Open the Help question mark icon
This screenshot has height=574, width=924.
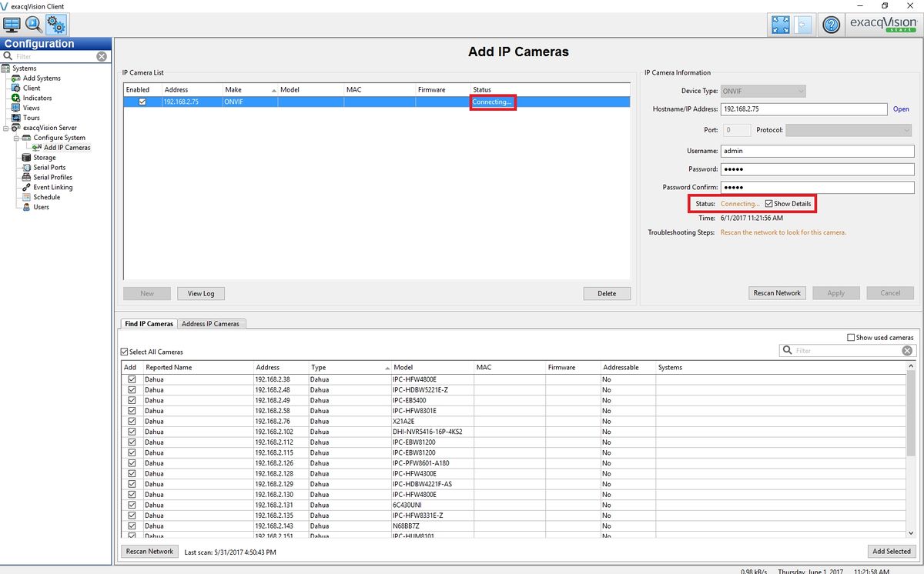830,25
